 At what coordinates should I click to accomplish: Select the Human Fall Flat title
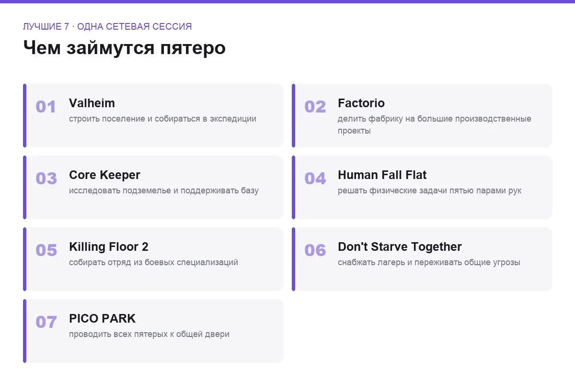(x=382, y=175)
